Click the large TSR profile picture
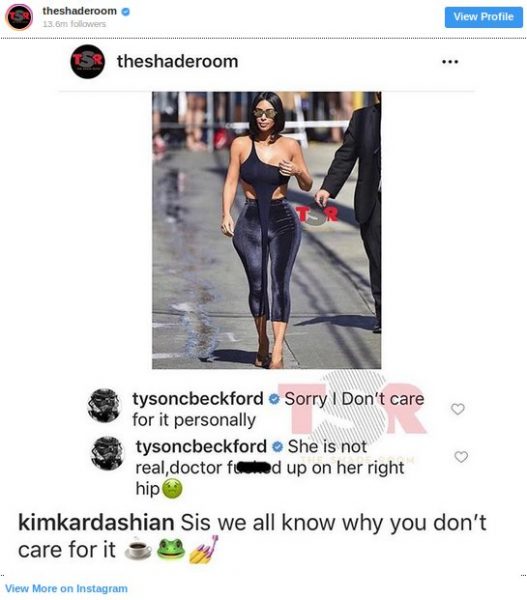527x600 pixels. click(88, 62)
